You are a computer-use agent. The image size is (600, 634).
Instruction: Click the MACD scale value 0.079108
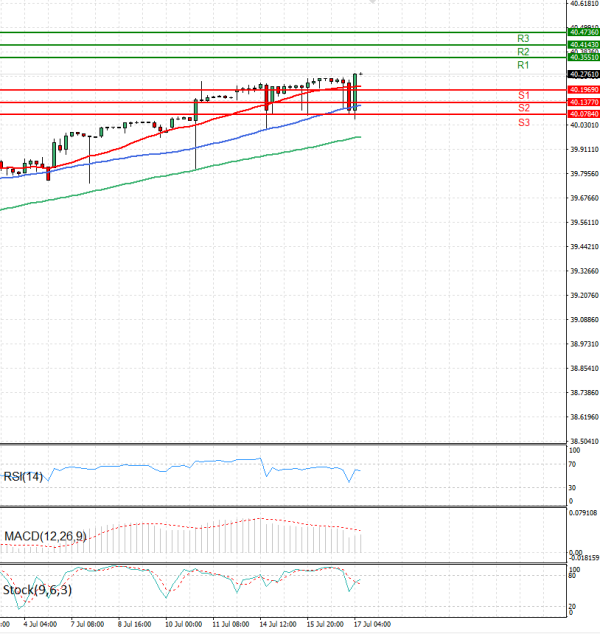point(583,513)
